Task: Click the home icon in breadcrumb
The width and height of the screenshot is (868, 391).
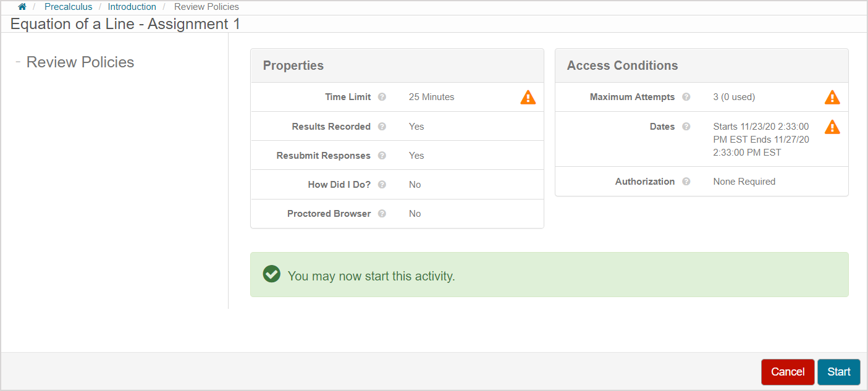Action: point(22,7)
